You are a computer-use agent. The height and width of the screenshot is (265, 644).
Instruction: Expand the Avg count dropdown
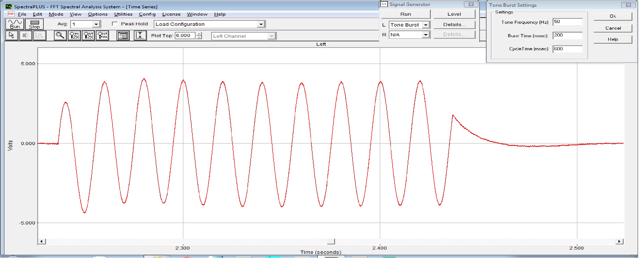(96, 24)
